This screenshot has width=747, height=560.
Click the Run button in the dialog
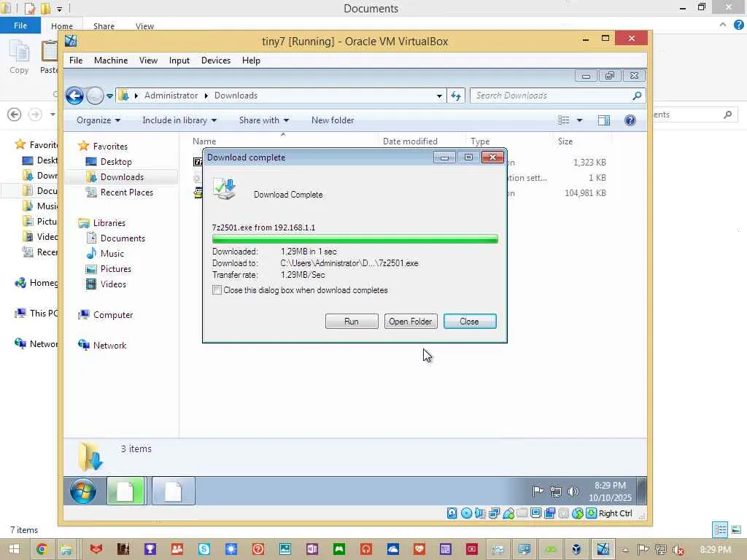(x=352, y=322)
